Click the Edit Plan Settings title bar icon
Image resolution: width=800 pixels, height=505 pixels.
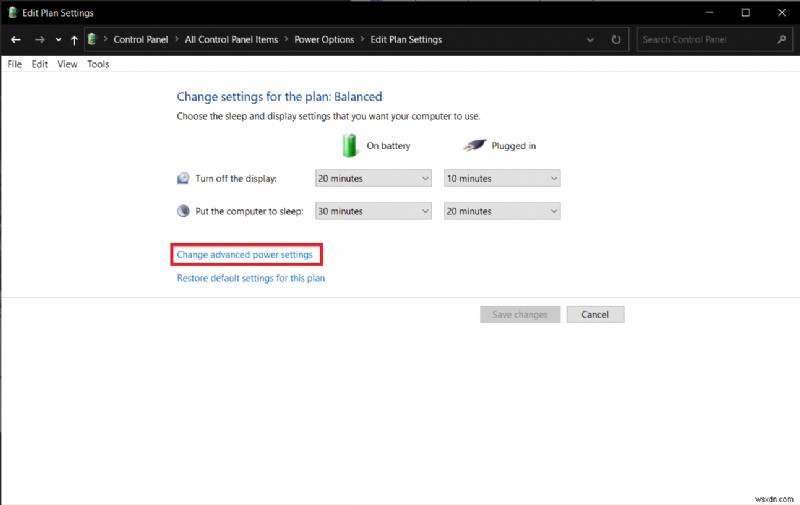13,13
